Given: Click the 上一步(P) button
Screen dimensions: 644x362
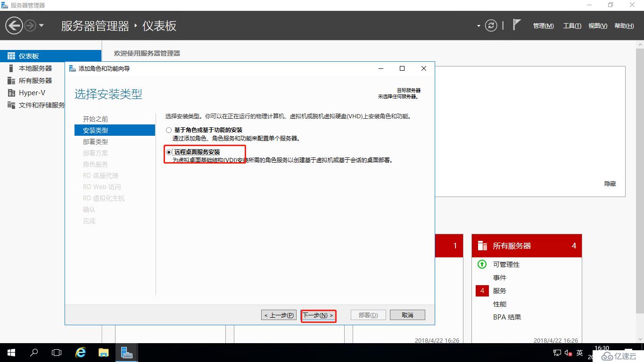Looking at the screenshot, I should pos(279,315).
